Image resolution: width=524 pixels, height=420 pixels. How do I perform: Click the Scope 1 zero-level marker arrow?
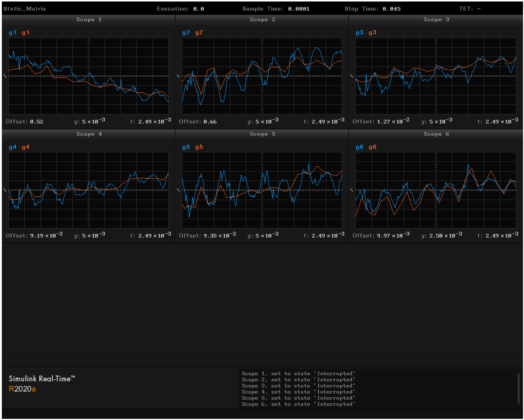point(5,76)
